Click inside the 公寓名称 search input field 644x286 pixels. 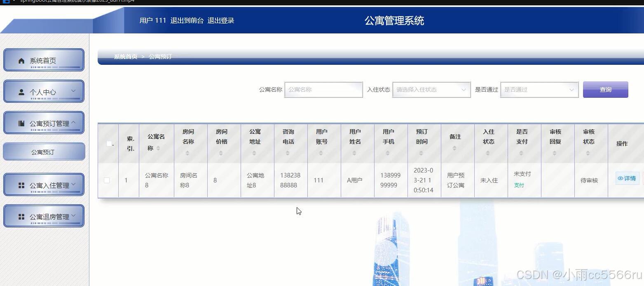[x=323, y=90]
